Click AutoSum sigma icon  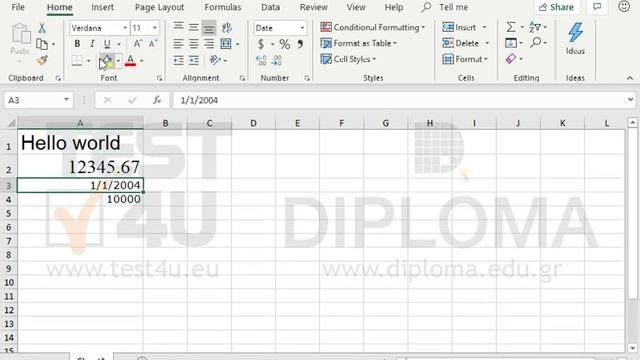pyautogui.click(x=511, y=27)
